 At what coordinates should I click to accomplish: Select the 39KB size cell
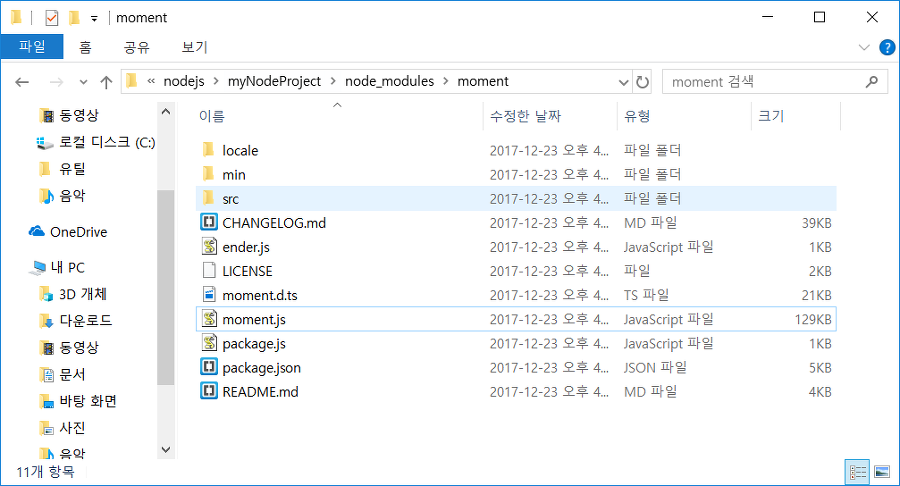coord(816,223)
